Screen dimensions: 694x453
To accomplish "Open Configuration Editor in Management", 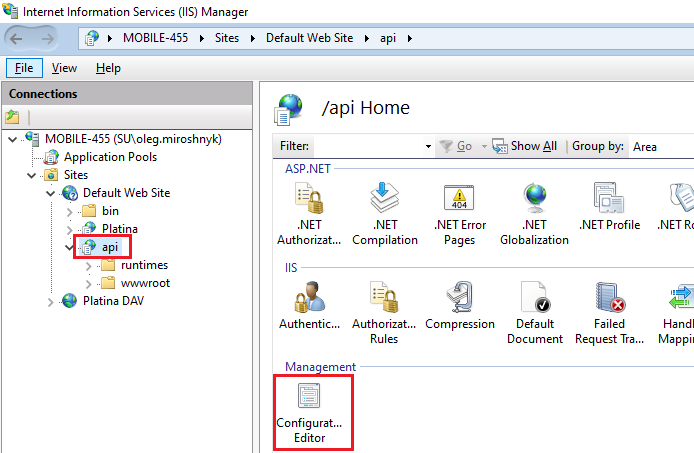I will click(x=309, y=412).
